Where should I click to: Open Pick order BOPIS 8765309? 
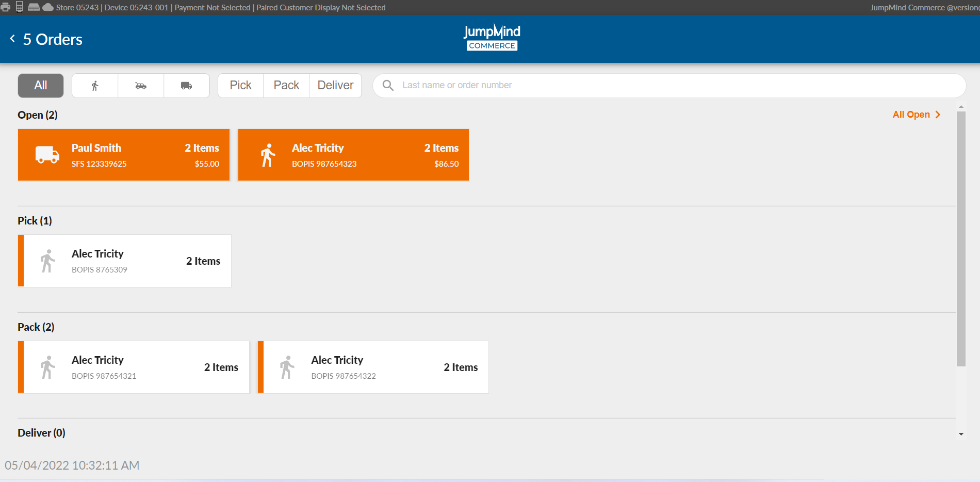click(x=124, y=261)
